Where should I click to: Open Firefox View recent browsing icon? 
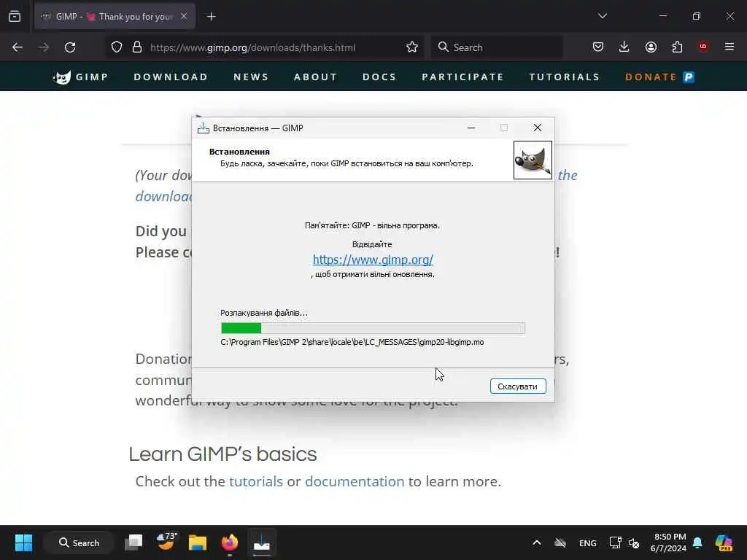point(15,17)
